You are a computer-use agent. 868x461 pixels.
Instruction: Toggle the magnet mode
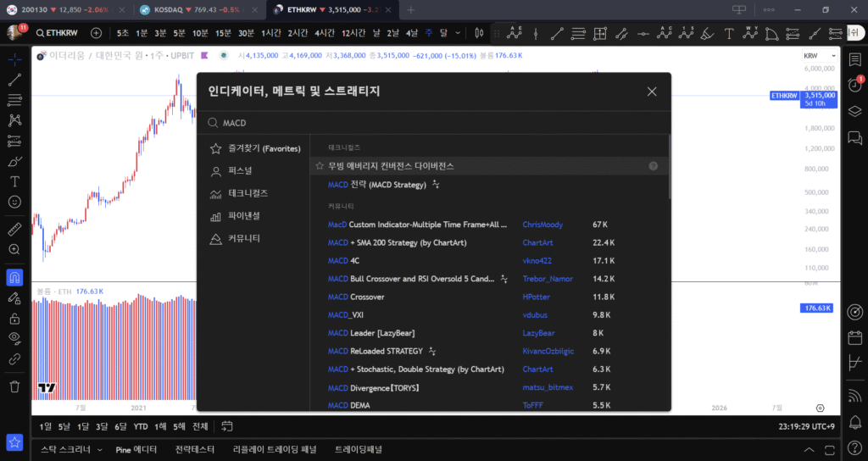point(15,277)
